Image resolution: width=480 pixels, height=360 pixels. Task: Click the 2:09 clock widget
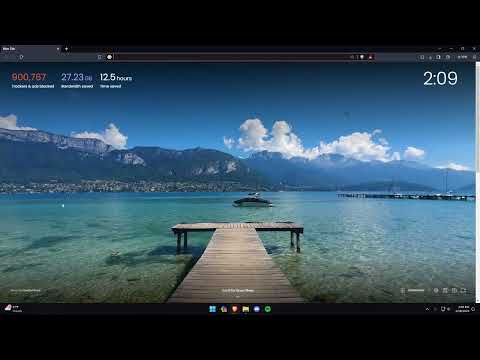440,79
